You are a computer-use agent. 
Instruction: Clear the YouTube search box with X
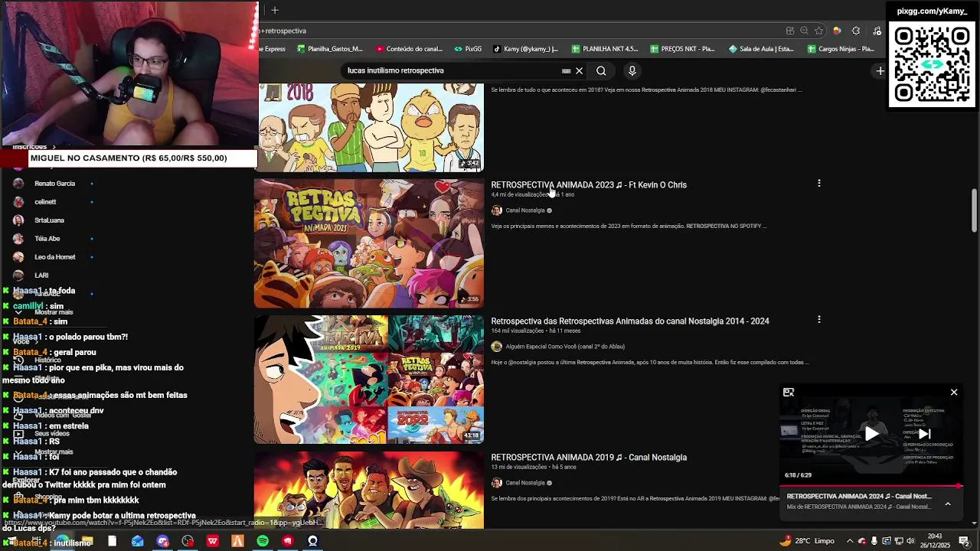(579, 70)
